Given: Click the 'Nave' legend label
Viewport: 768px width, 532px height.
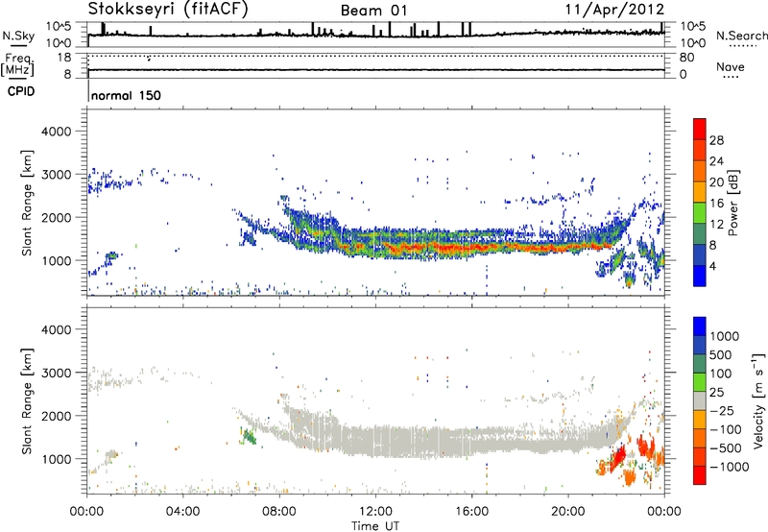Looking at the screenshot, I should (x=731, y=66).
